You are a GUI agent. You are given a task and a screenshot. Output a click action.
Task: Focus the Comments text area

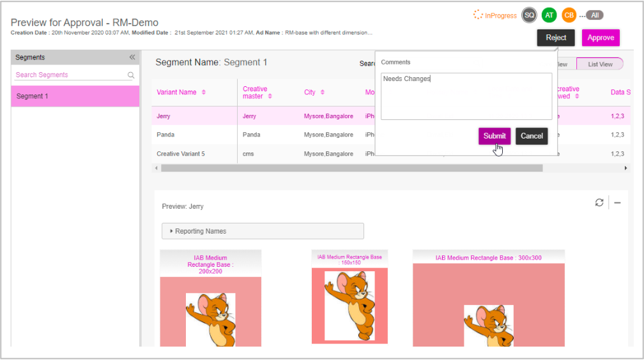coord(466,96)
